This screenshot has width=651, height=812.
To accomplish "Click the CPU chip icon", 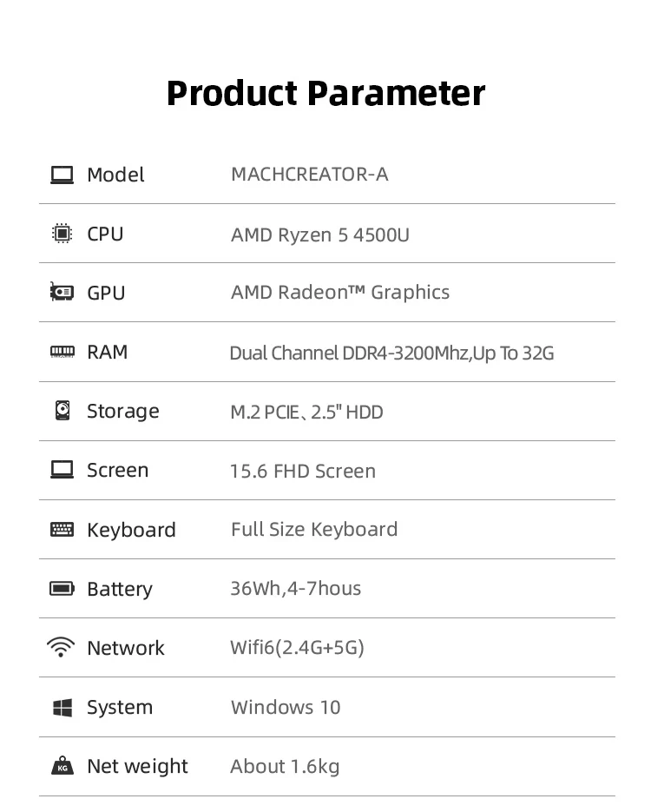I will pyautogui.click(x=62, y=234).
